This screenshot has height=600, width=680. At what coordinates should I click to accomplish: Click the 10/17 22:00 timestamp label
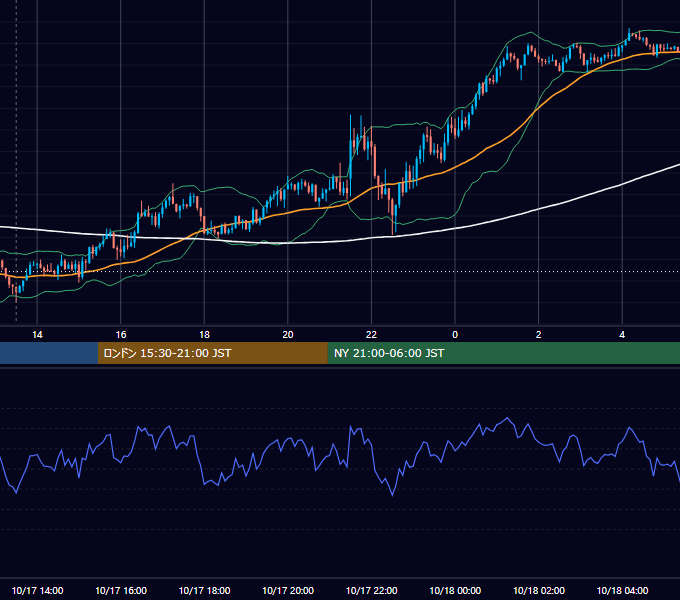(x=371, y=590)
